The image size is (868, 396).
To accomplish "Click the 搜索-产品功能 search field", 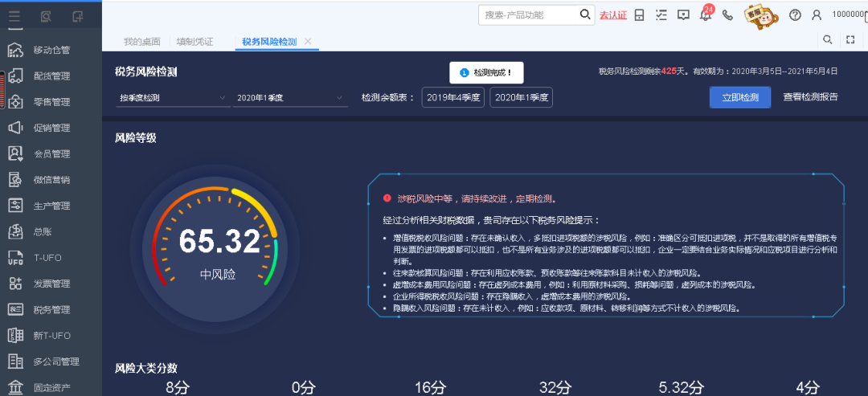I will 528,15.
